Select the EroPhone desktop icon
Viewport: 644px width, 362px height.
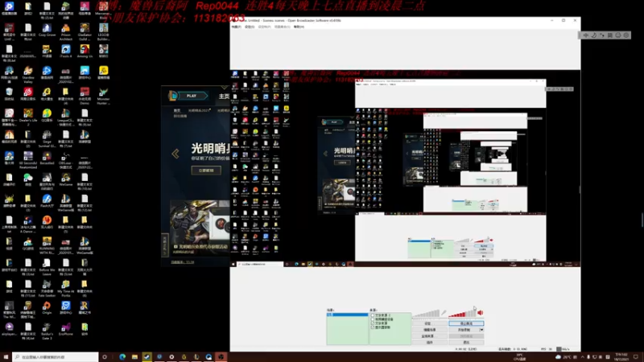66,329
